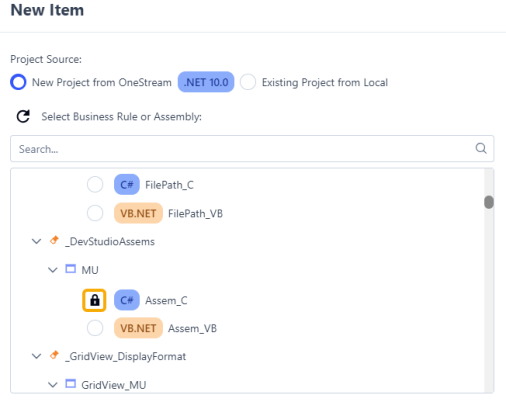This screenshot has width=506, height=402.
Task: Collapse the GridView_MU node
Action: tap(53, 385)
